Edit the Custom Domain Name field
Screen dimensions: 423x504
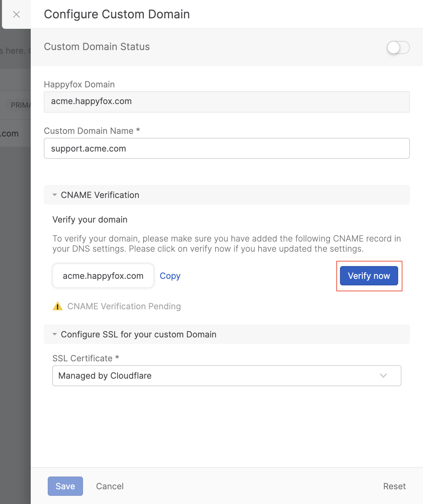click(227, 148)
